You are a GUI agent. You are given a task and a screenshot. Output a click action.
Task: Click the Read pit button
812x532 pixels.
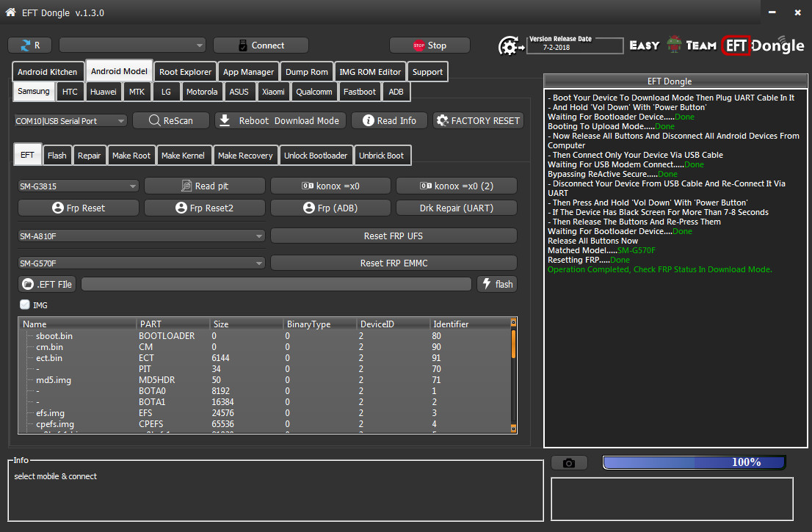[205, 186]
